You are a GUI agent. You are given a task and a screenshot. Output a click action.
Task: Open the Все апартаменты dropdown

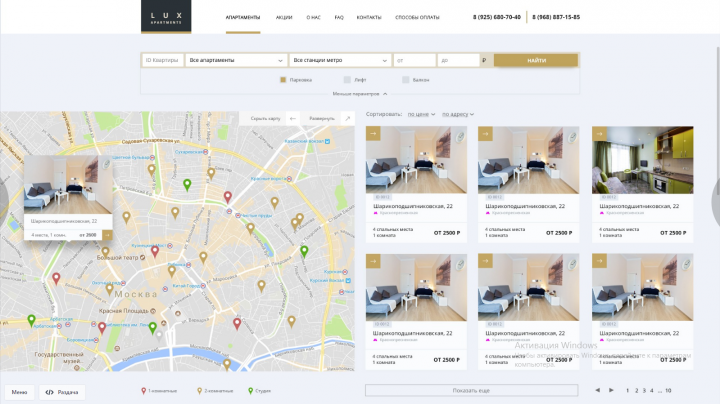click(x=236, y=60)
